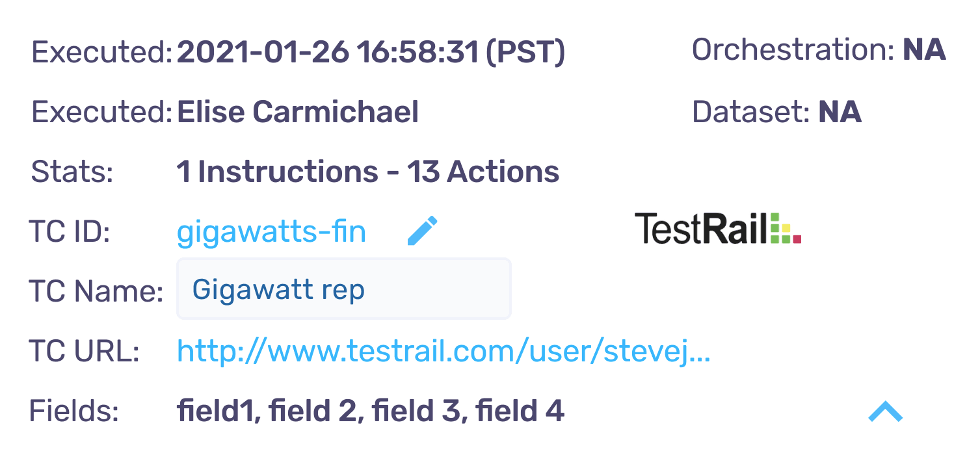The image size is (980, 455).
Task: Select the blue edit pencil beside gigawatts-fin
Action: 423,229
